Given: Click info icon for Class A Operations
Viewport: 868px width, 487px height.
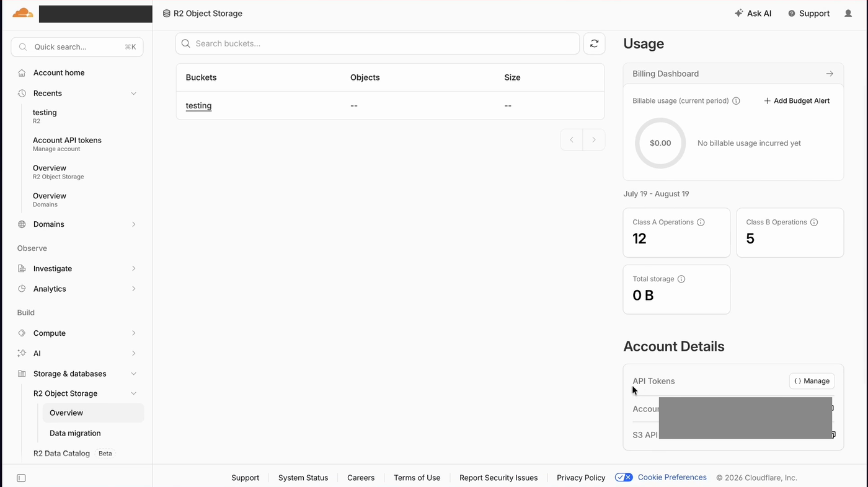Looking at the screenshot, I should pos(701,222).
